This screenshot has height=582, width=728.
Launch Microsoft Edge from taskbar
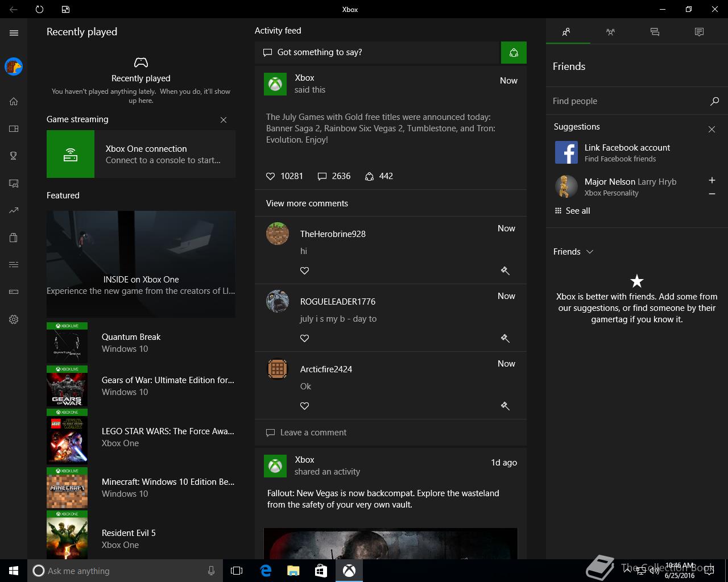pos(266,571)
